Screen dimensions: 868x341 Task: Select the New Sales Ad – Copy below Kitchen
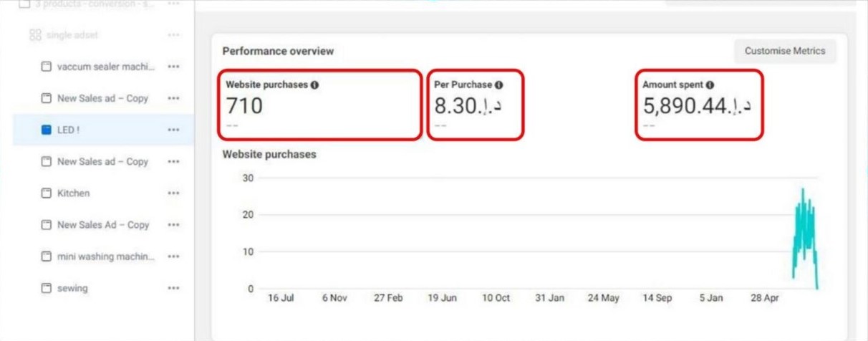click(102, 225)
